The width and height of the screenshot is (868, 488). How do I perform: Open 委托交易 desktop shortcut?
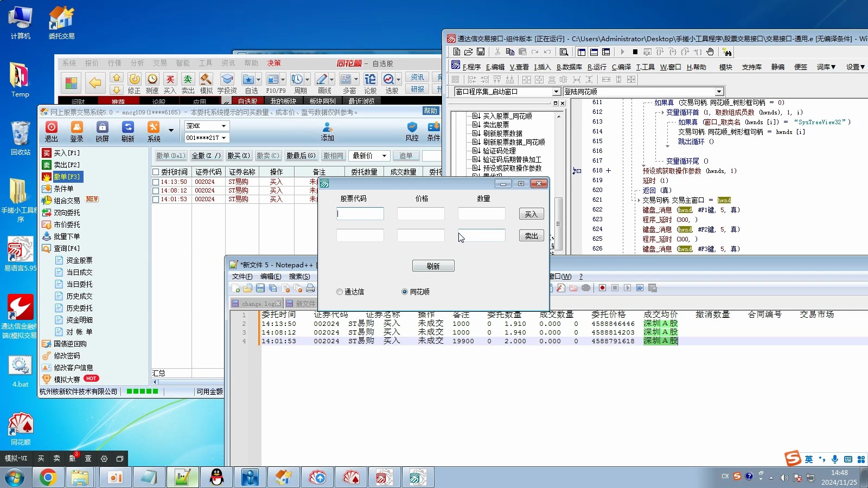point(61,23)
